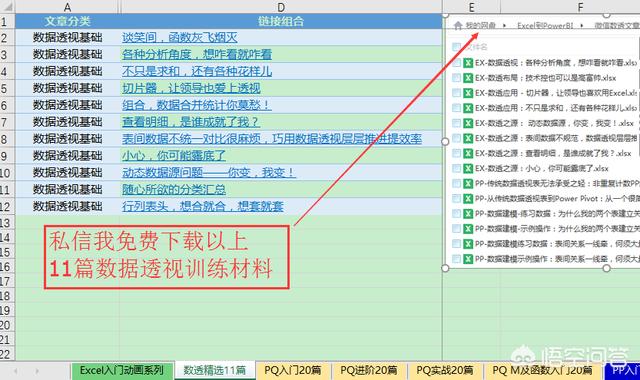The height and width of the screenshot is (380, 640).
Task: Open link 随心所欲的分类汇总
Action: pos(174,189)
